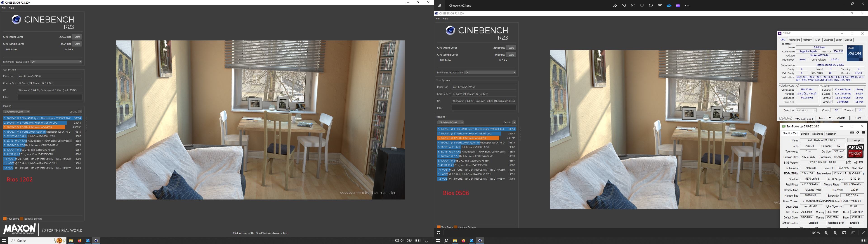Mark photo as favorite with heart icon
This screenshot has width=868, height=244.
642,5
